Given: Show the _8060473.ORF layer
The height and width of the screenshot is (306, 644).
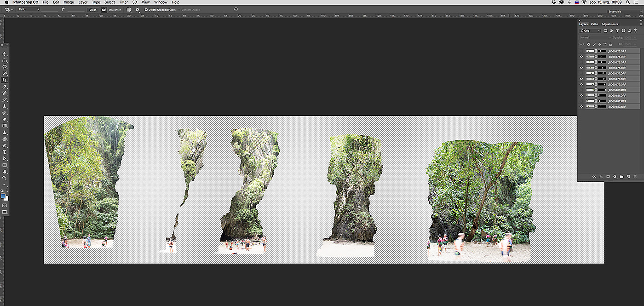Looking at the screenshot, I should [x=581, y=51].
